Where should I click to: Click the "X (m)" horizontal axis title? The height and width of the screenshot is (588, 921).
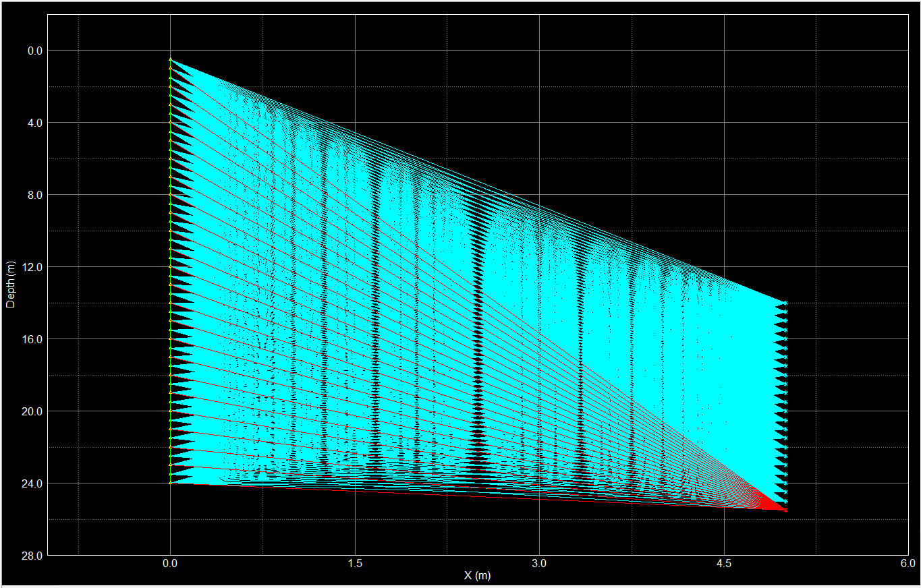(476, 575)
